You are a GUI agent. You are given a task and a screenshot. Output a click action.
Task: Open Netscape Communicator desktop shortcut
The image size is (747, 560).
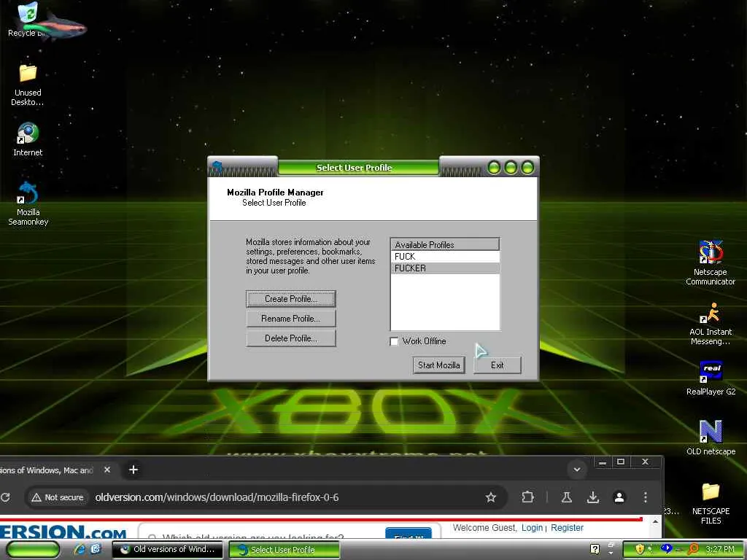(711, 262)
